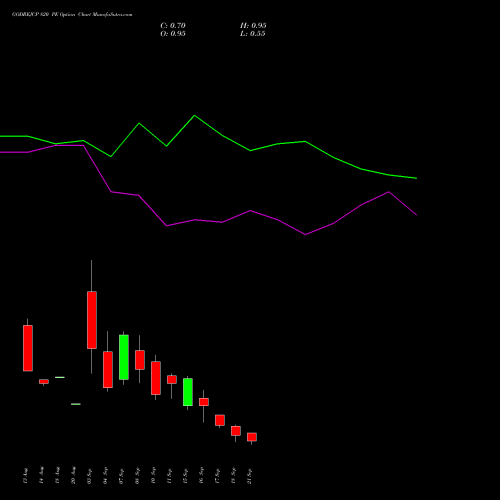Click the 15 Sep date label

[186, 476]
